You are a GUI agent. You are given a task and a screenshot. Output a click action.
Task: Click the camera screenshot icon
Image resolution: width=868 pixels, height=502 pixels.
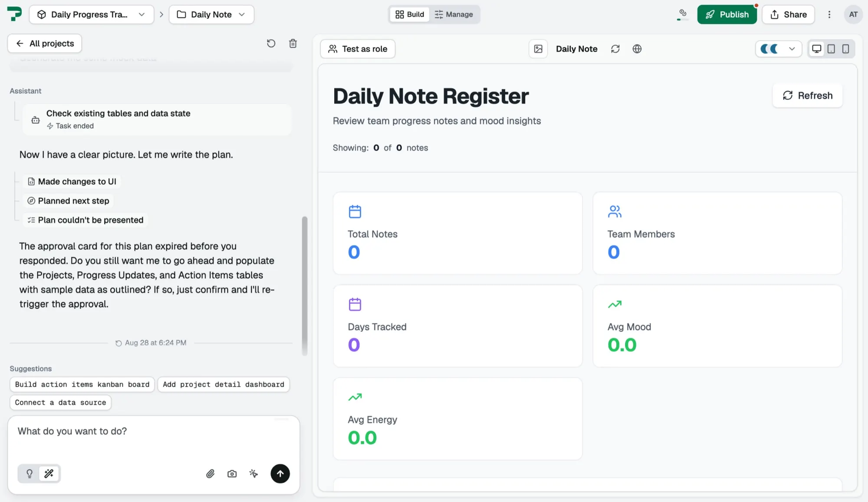(x=232, y=474)
